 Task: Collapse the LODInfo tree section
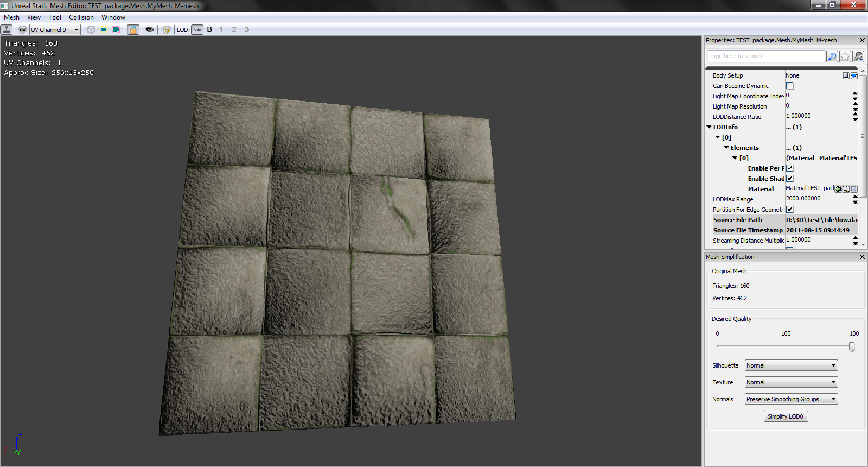coord(709,127)
